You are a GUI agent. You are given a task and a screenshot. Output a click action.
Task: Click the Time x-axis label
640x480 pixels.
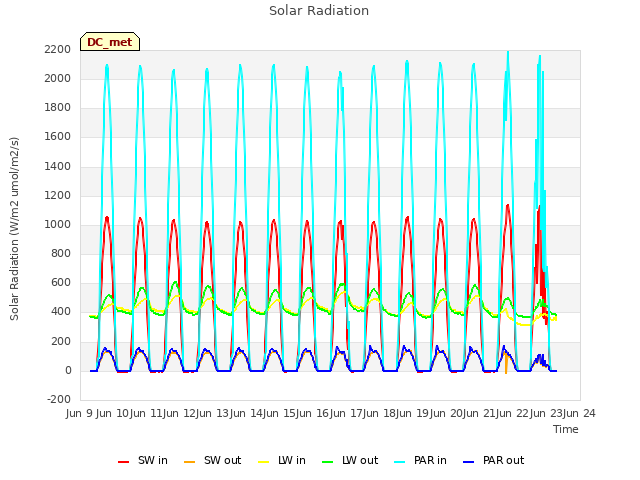pos(566,429)
